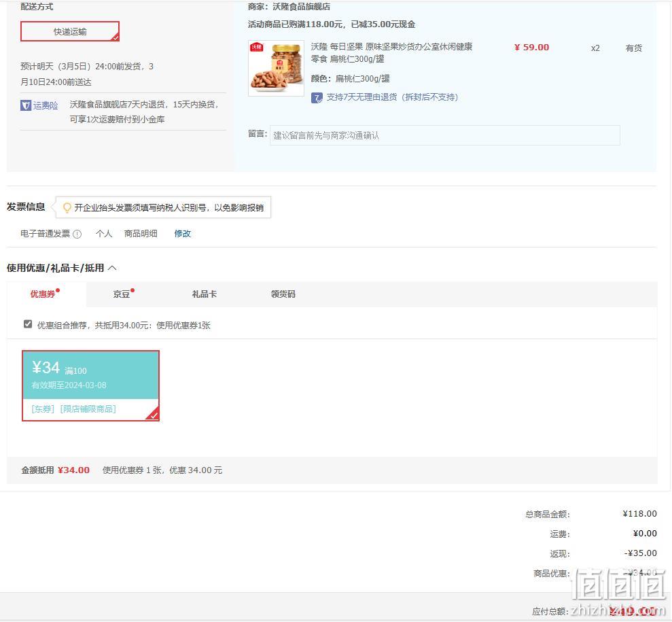
Task: Click the 商品明细 invoice content text
Action: (x=141, y=234)
